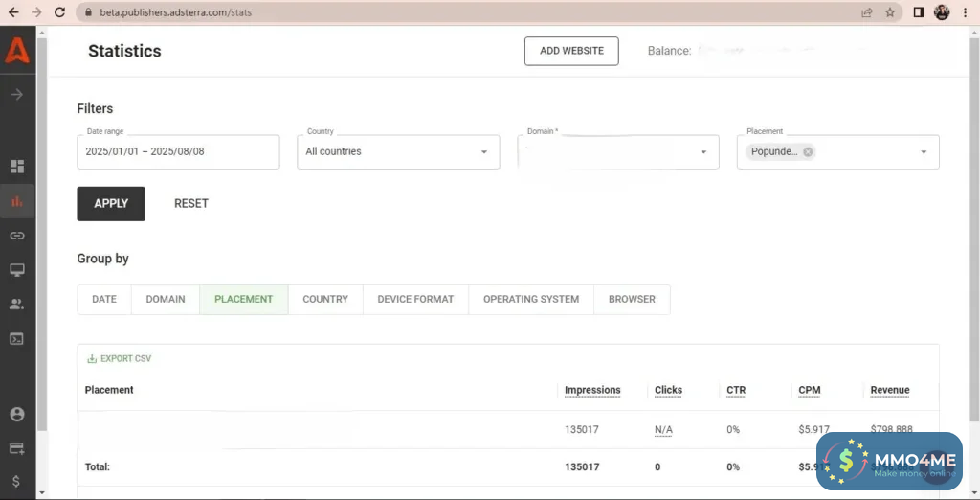Expand the sidebar with the arrow icon
Screen dimensions: 980x500
coord(17,95)
